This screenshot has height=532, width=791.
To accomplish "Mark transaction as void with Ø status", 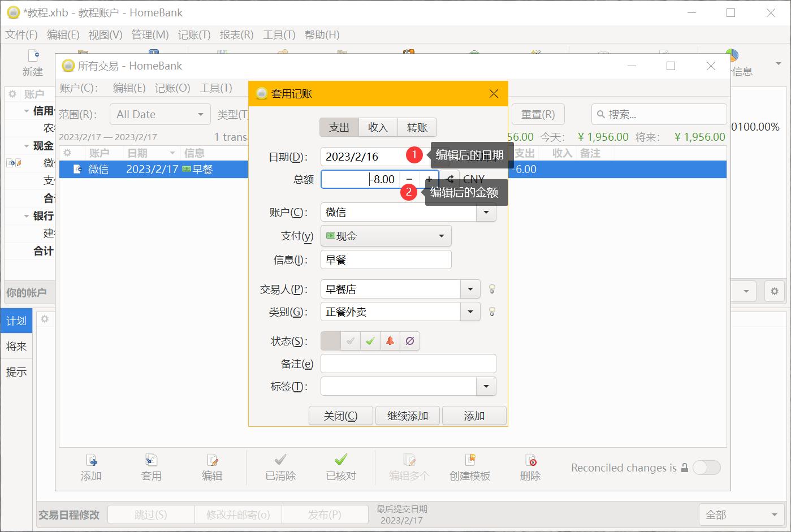I will click(410, 341).
